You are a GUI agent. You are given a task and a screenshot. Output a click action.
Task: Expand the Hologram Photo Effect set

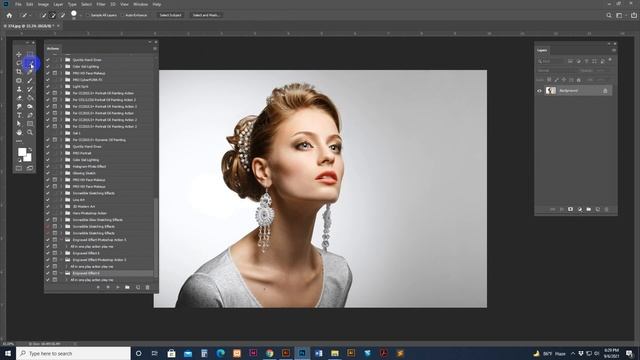coord(61,167)
